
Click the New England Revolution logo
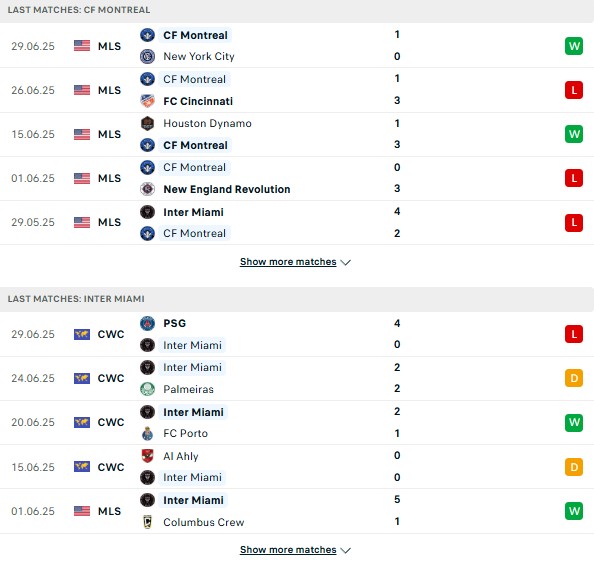(x=147, y=189)
